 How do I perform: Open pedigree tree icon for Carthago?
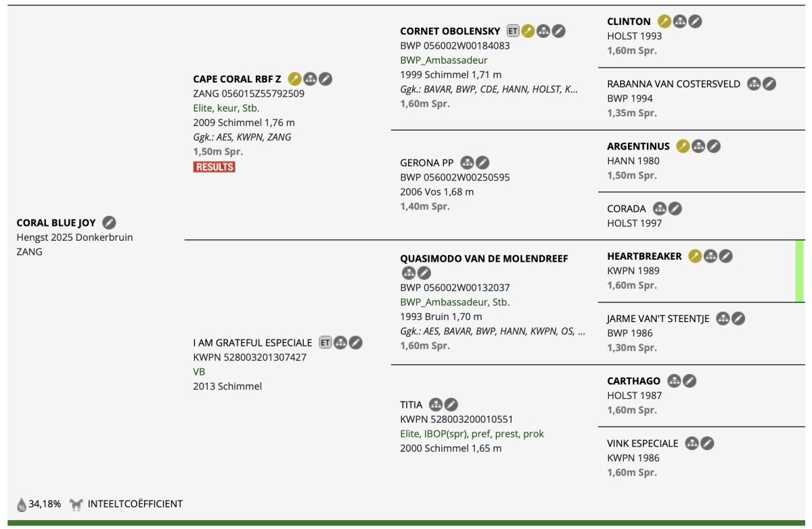674,381
